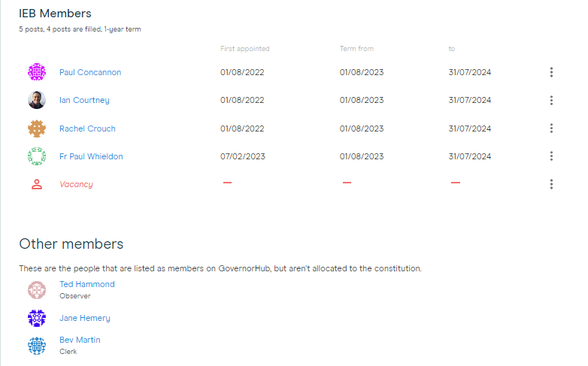The image size is (588, 366).
Task: Click the First appointed column header
Action: pyautogui.click(x=245, y=49)
